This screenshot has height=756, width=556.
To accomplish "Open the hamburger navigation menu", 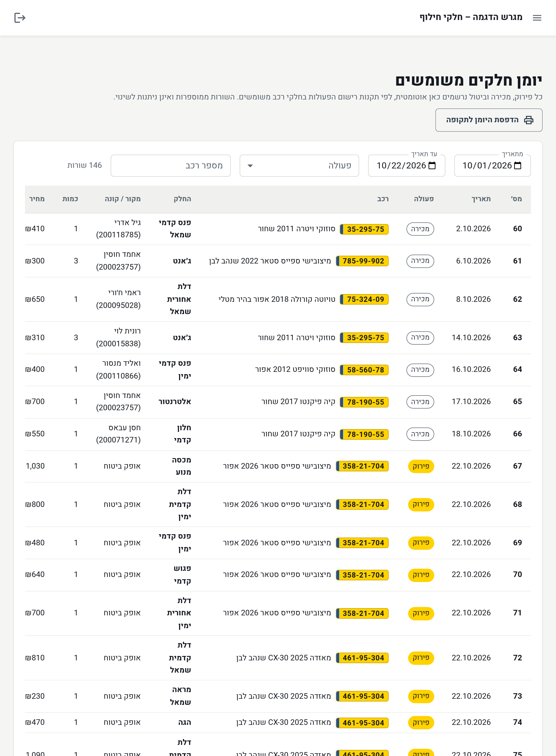I will [x=537, y=18].
